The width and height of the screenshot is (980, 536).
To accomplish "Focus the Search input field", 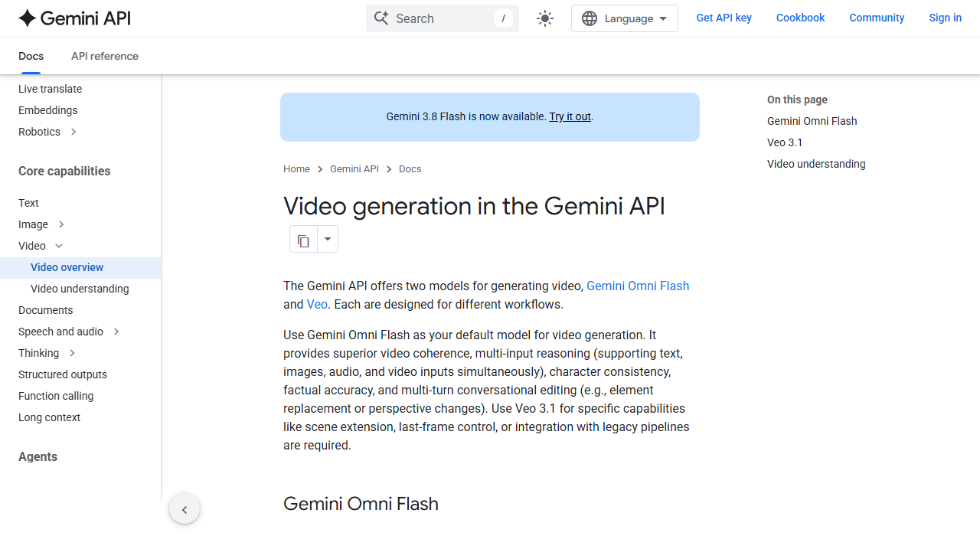I will [443, 18].
